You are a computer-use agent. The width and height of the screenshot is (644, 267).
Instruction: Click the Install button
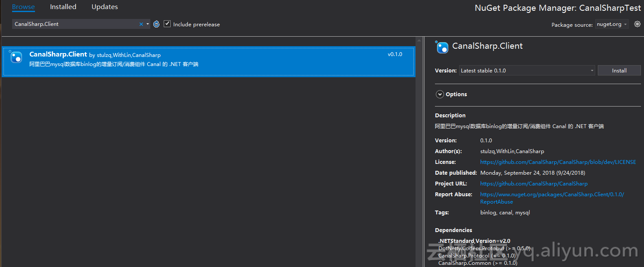[619, 70]
